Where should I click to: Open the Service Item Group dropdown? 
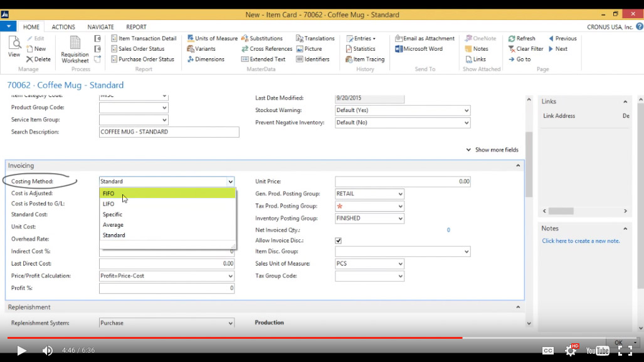click(x=164, y=120)
